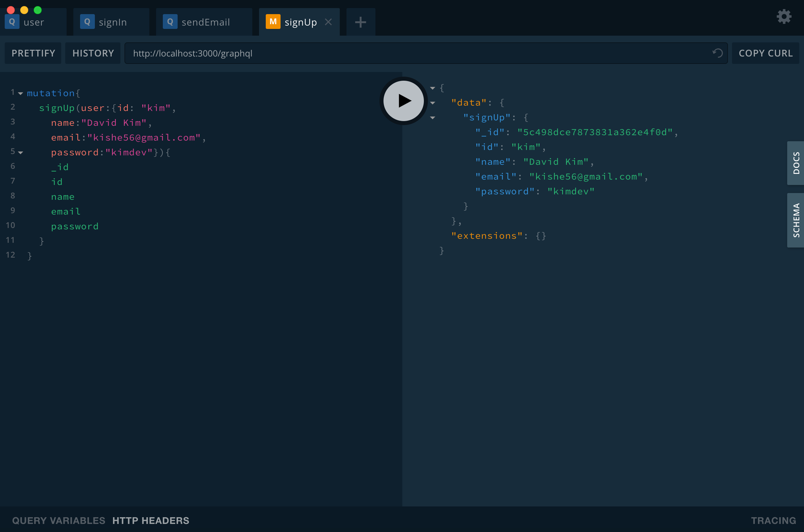Switch to the sendEmail tab

coord(205,22)
